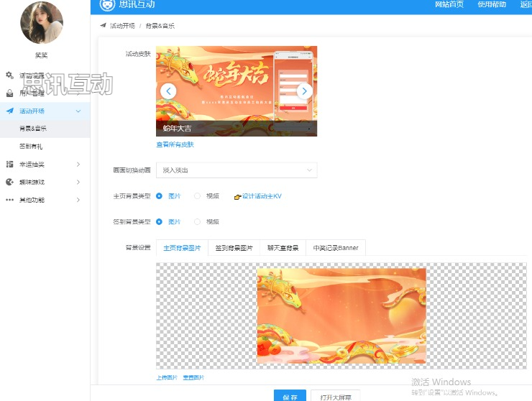The width and height of the screenshot is (532, 401).
Task: Click the three-dots icon beside 其他功能
Action: [9, 200]
